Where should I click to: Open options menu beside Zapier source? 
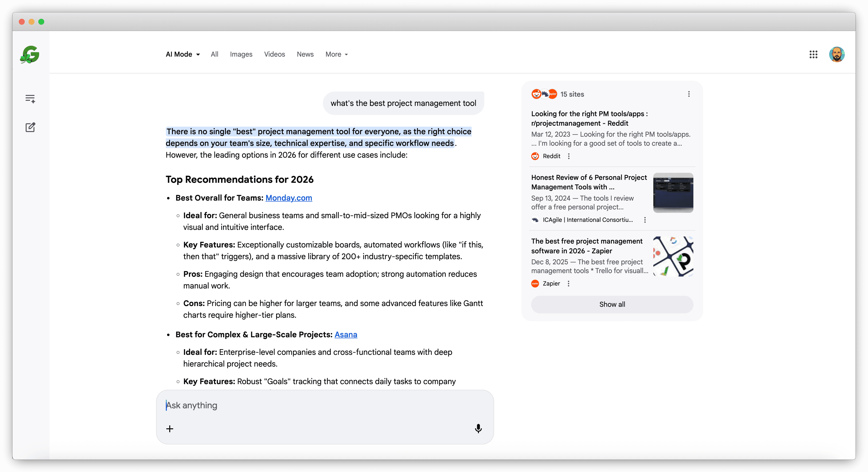coord(568,284)
